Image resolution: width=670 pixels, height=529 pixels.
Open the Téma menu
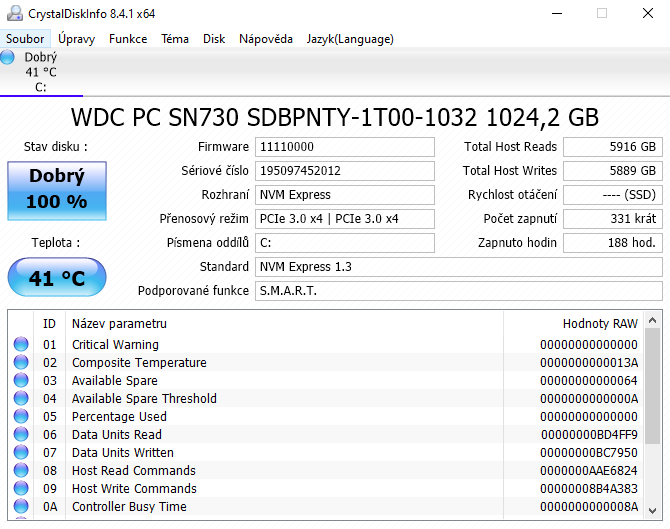click(x=175, y=39)
